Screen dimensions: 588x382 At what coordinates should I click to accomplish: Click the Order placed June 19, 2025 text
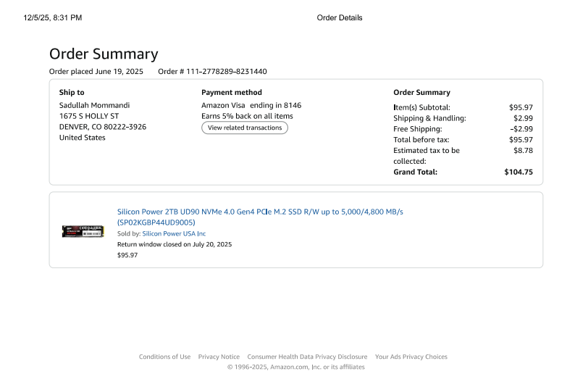click(96, 72)
